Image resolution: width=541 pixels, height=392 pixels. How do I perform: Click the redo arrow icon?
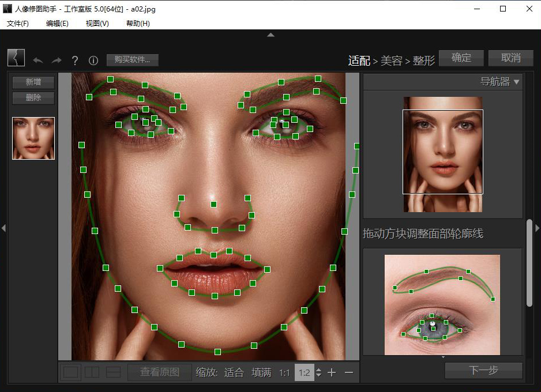point(57,61)
